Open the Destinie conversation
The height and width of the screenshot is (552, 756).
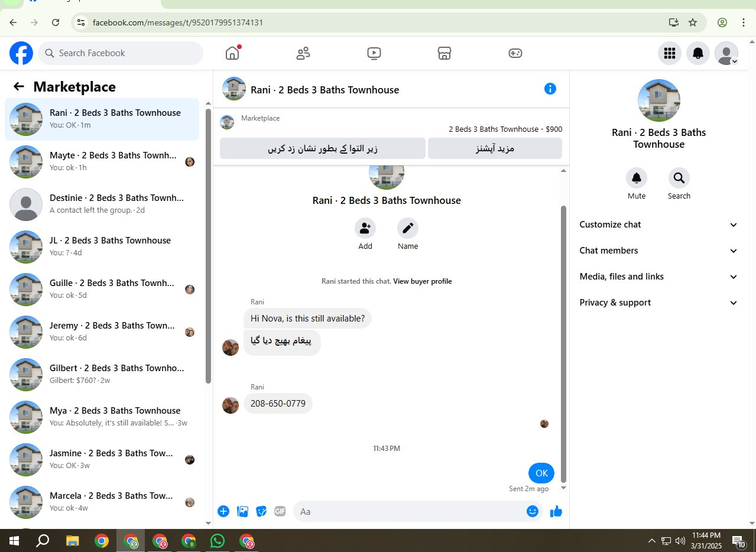point(102,204)
